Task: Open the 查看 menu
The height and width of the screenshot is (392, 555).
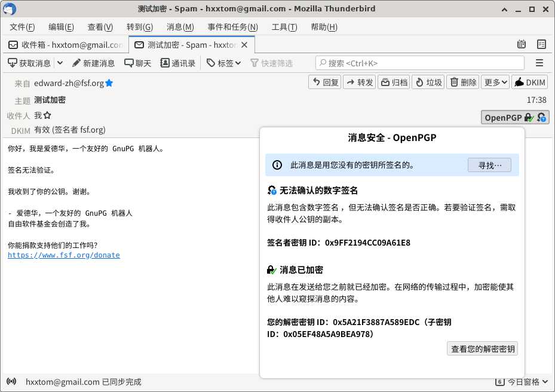Action: [100, 27]
